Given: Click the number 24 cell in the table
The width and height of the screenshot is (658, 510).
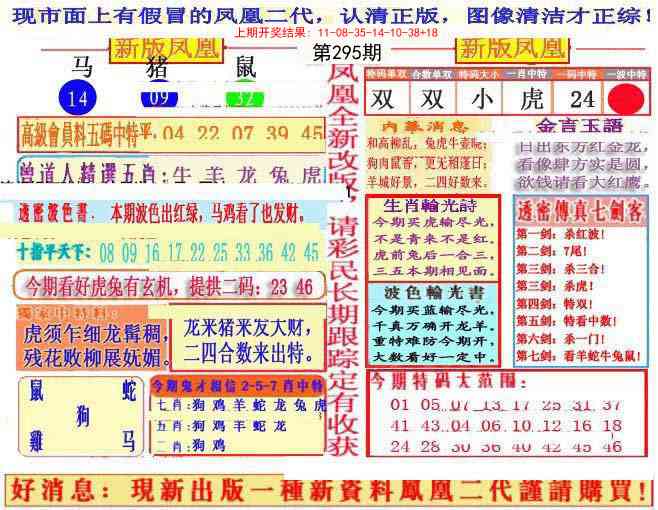Looking at the screenshot, I should tap(581, 98).
